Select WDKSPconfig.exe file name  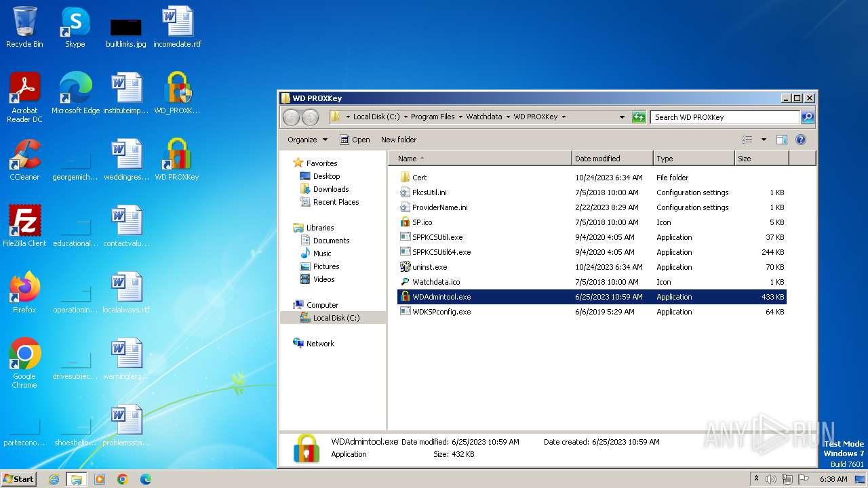(441, 312)
